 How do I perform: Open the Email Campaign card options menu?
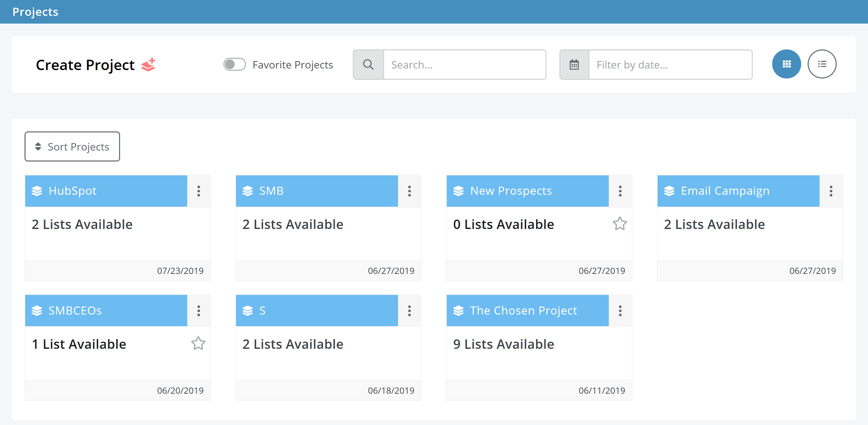pyautogui.click(x=831, y=191)
